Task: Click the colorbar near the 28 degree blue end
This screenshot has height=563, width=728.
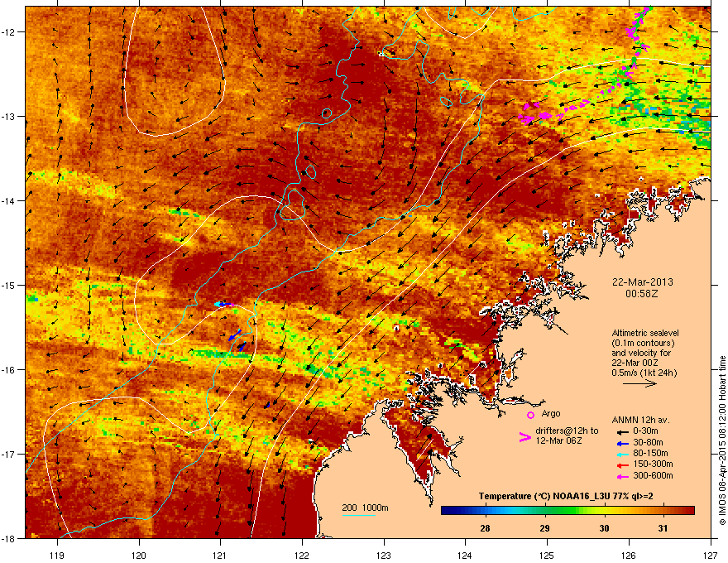Action: pyautogui.click(x=485, y=511)
